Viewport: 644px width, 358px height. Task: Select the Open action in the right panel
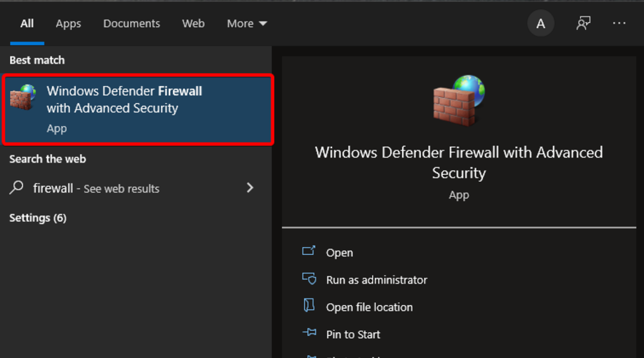click(x=339, y=253)
